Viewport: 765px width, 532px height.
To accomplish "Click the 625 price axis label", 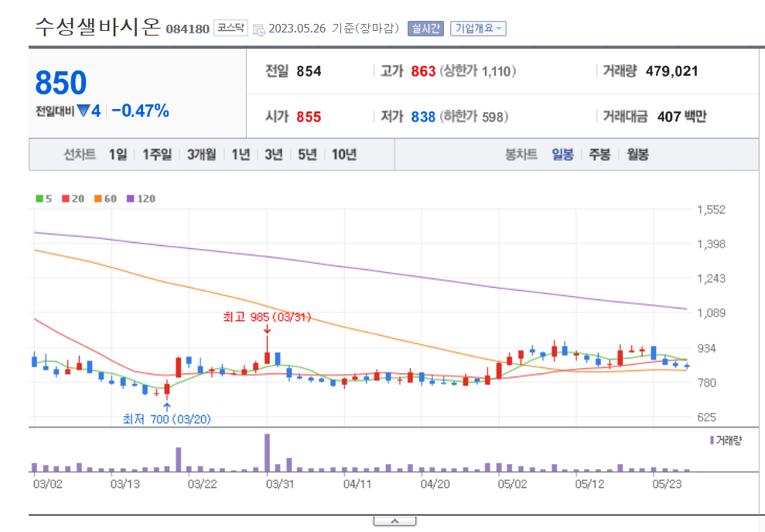I will click(706, 417).
